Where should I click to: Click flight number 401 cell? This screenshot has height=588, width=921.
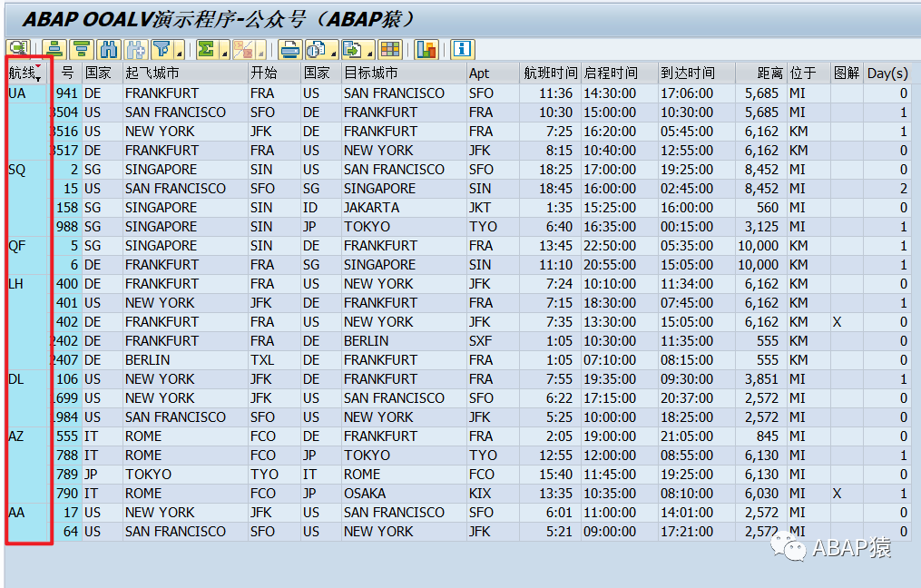pos(66,303)
